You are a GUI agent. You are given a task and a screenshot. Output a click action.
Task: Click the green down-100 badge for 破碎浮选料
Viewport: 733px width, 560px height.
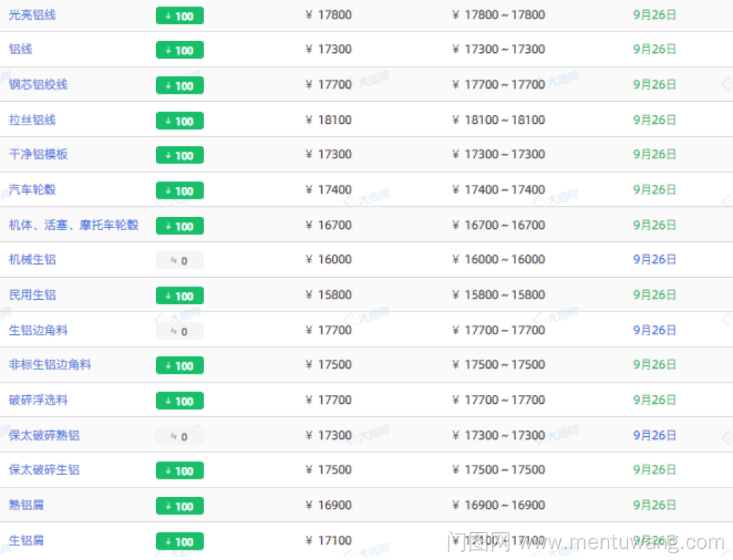coord(180,401)
